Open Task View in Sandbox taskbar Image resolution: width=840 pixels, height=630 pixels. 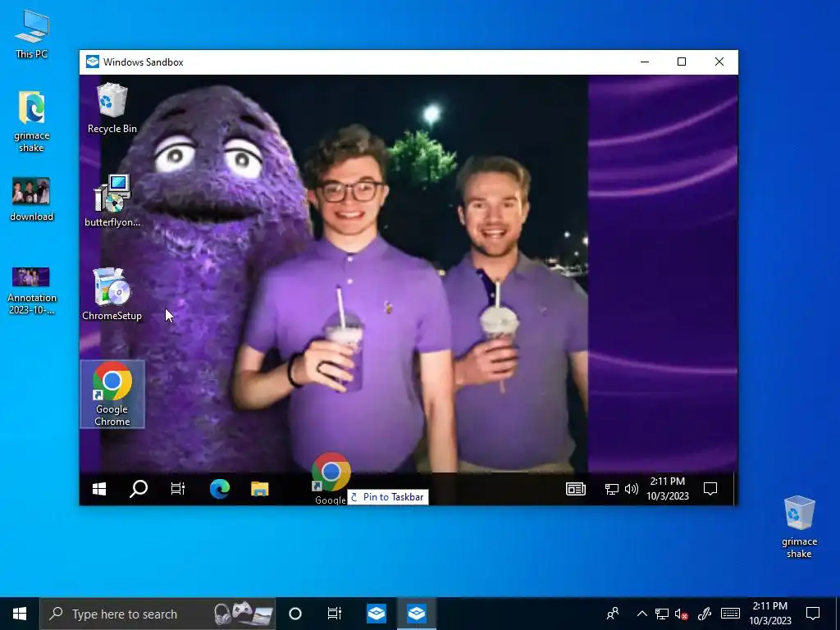click(x=178, y=489)
